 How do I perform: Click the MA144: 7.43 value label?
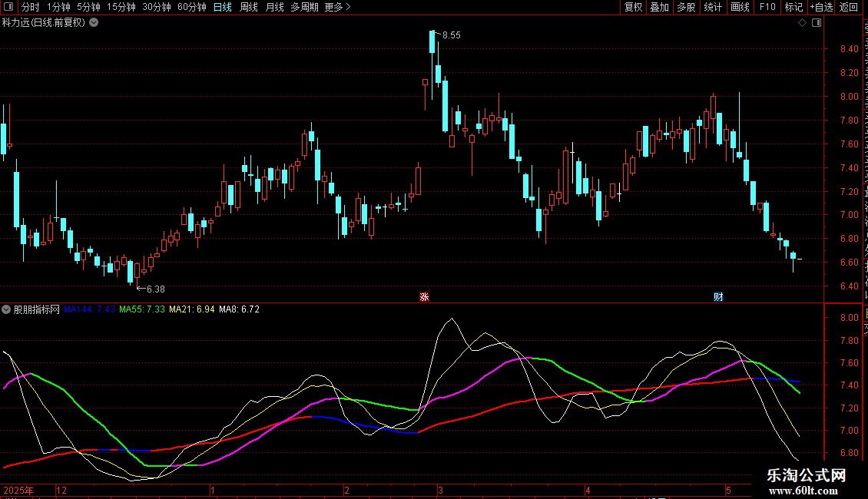90,309
